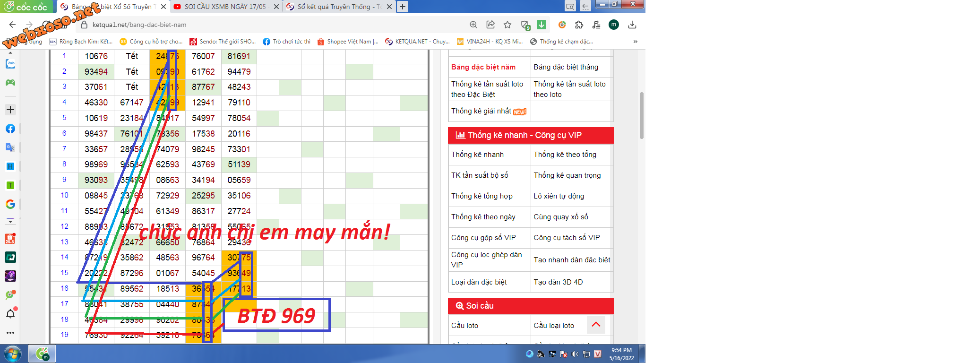Open Bảng đặc biệt tháng link

[566, 67]
